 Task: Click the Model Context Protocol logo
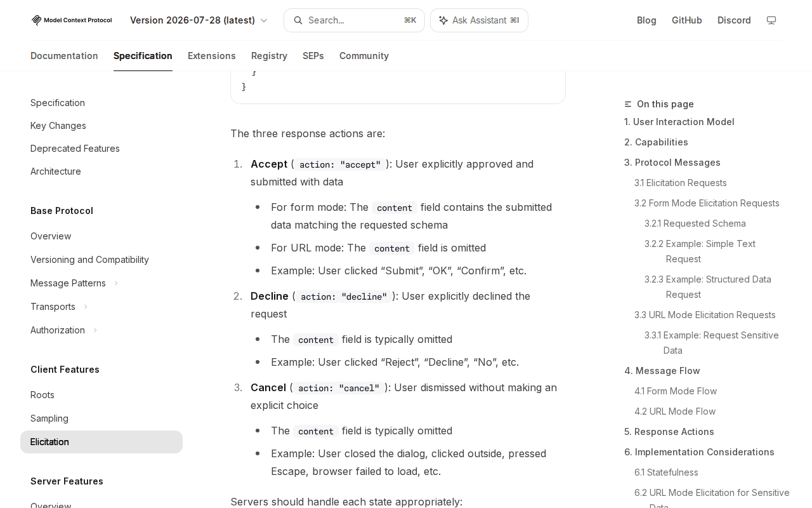click(72, 20)
